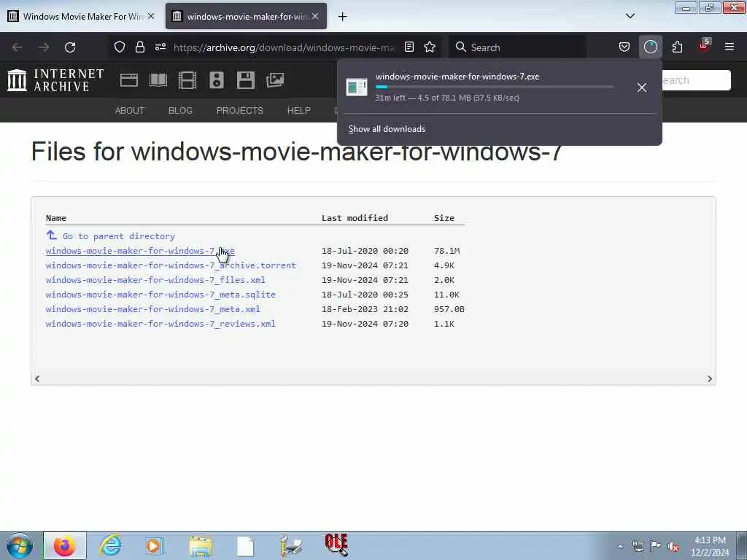Close the Windows Movie Maker For Win tab
This screenshot has height=560, width=747.
[x=151, y=16]
